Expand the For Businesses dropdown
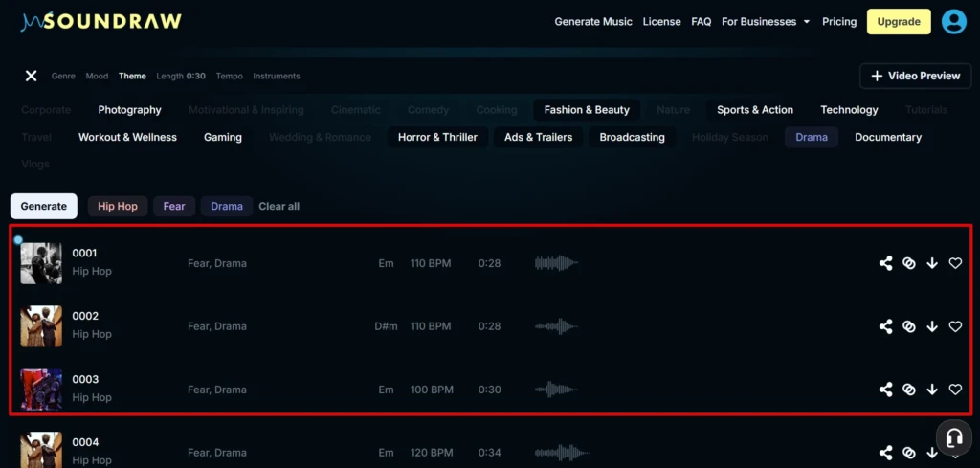This screenshot has width=980, height=468. coord(766,22)
